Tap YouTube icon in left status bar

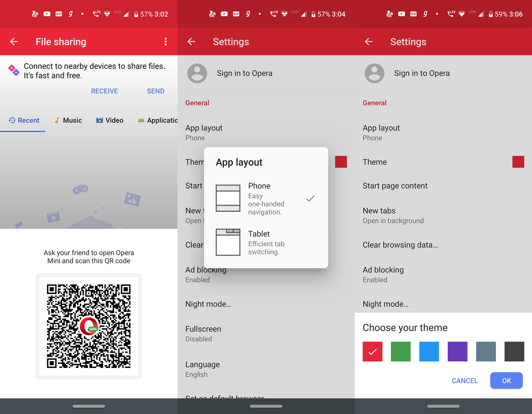point(47,14)
